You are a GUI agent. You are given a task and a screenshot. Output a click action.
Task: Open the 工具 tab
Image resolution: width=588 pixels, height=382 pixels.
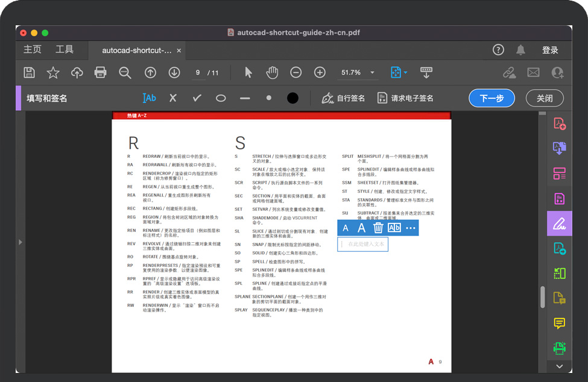point(65,50)
